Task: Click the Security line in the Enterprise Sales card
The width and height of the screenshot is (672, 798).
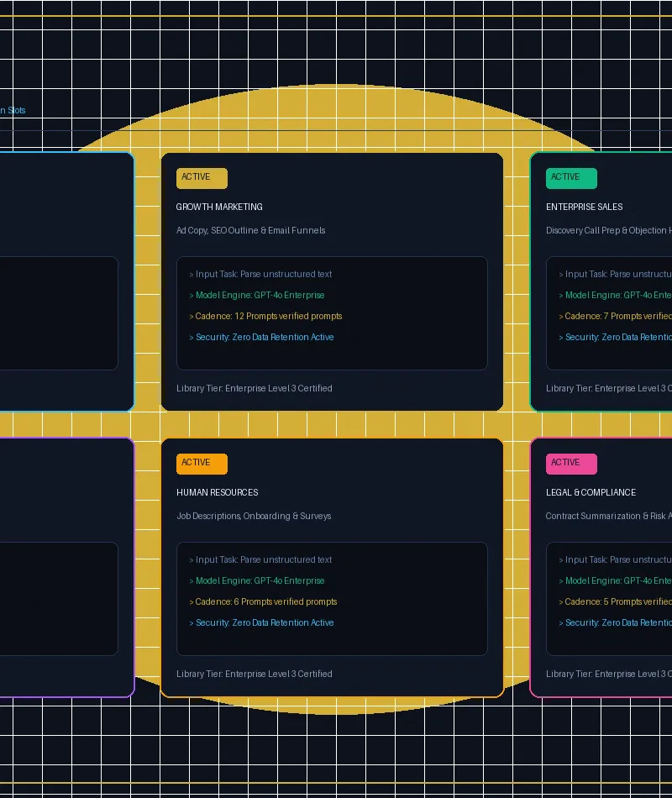Action: click(615, 337)
